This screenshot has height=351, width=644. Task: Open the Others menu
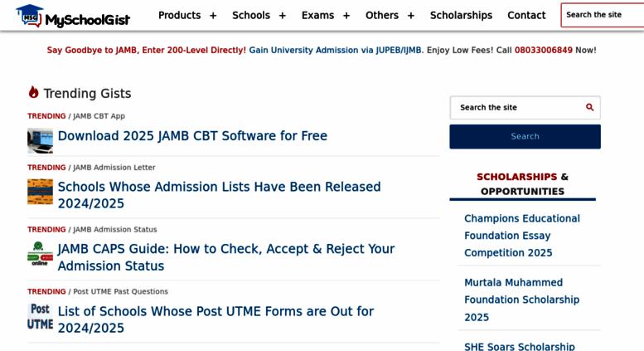pos(382,15)
